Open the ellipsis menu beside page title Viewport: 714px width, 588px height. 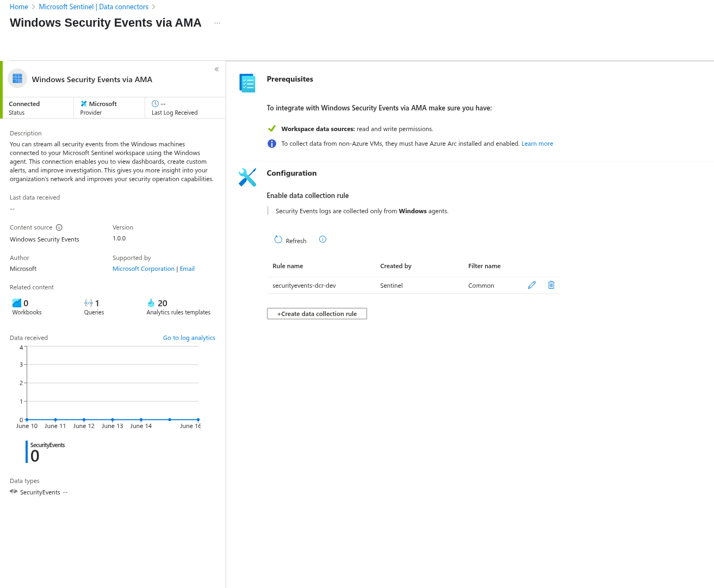[x=217, y=23]
